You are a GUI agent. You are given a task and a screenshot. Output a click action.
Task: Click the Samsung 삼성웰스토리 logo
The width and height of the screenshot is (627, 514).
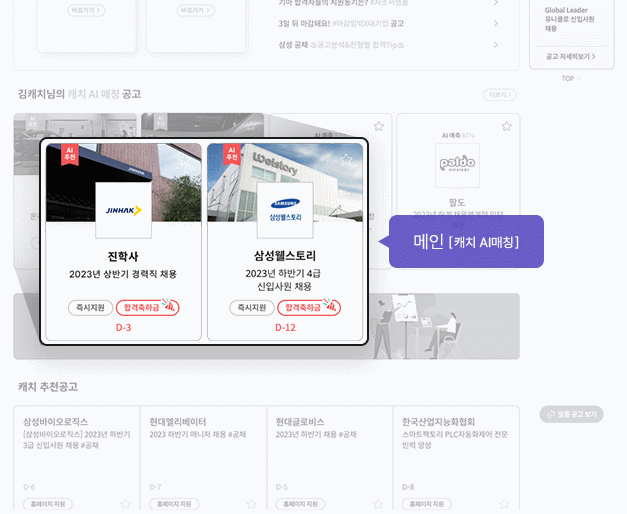(x=285, y=210)
